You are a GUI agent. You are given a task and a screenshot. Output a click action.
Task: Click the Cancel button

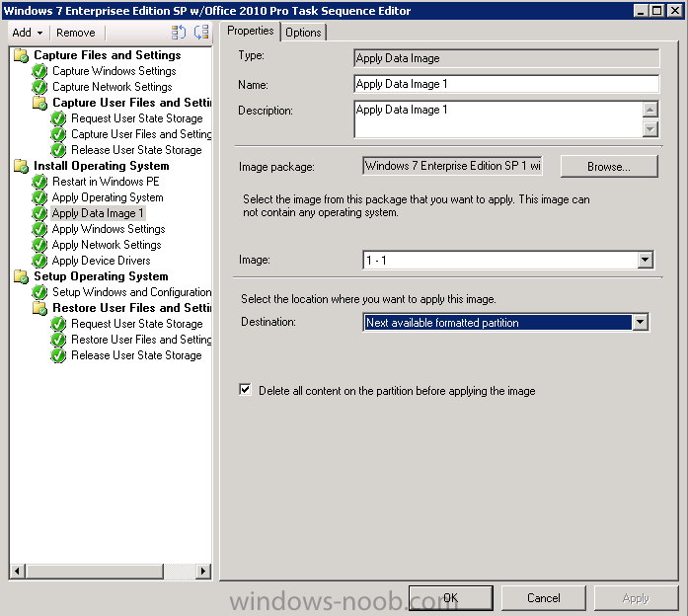pyautogui.click(x=543, y=598)
